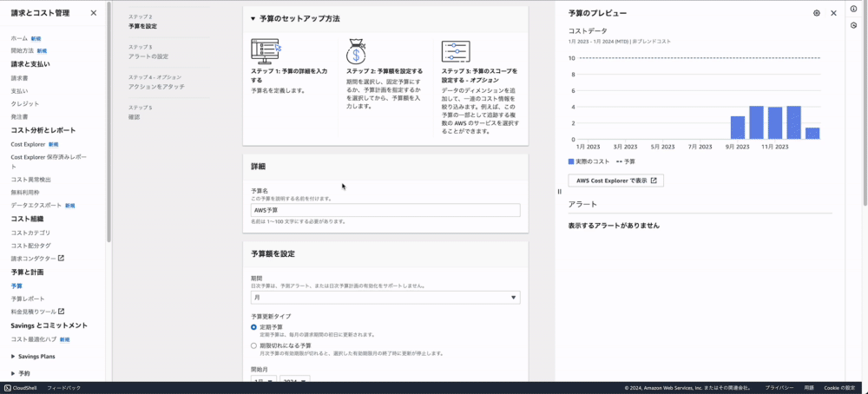The height and width of the screenshot is (394, 868).
Task: Click the 9月 2023 bar in chart
Action: tap(738, 128)
